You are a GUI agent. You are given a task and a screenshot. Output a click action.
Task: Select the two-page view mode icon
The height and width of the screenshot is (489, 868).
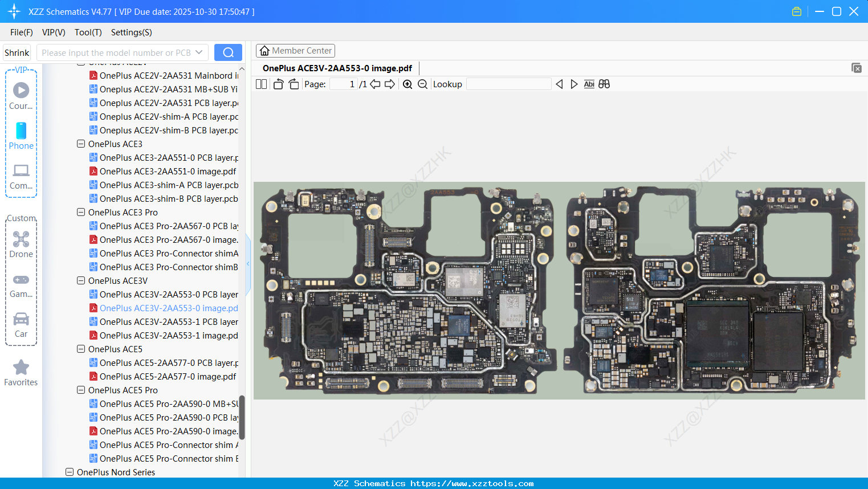click(261, 84)
